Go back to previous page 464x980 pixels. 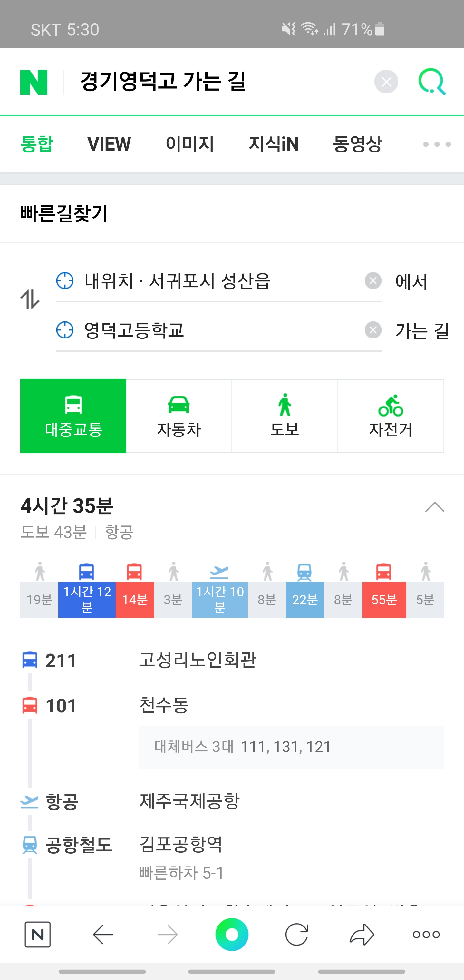click(103, 934)
